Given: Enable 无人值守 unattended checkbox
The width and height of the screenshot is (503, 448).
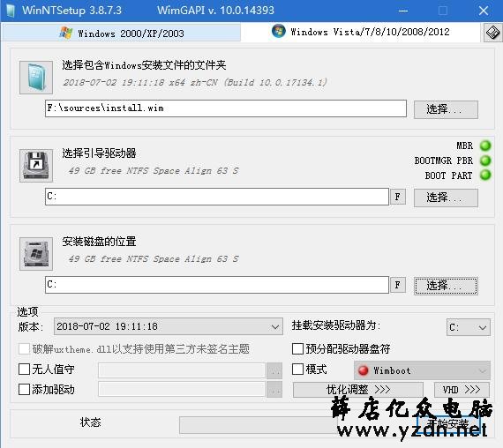Looking at the screenshot, I should tap(25, 370).
